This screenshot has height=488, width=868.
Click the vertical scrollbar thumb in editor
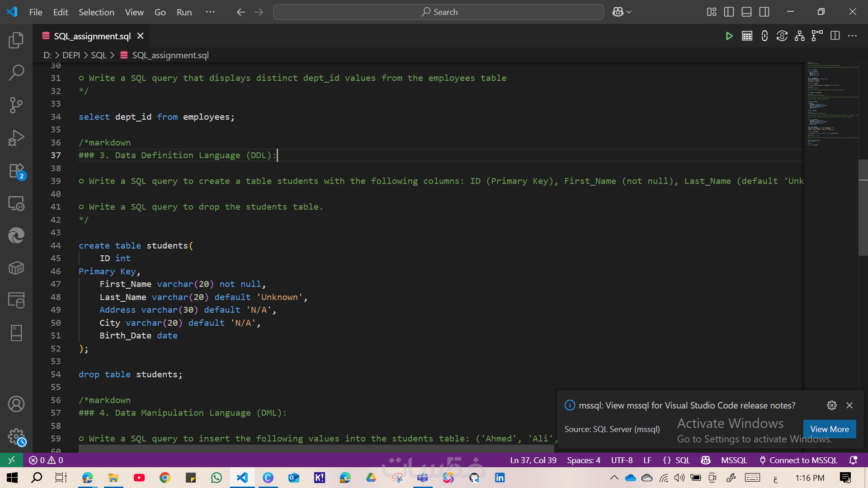point(863,208)
